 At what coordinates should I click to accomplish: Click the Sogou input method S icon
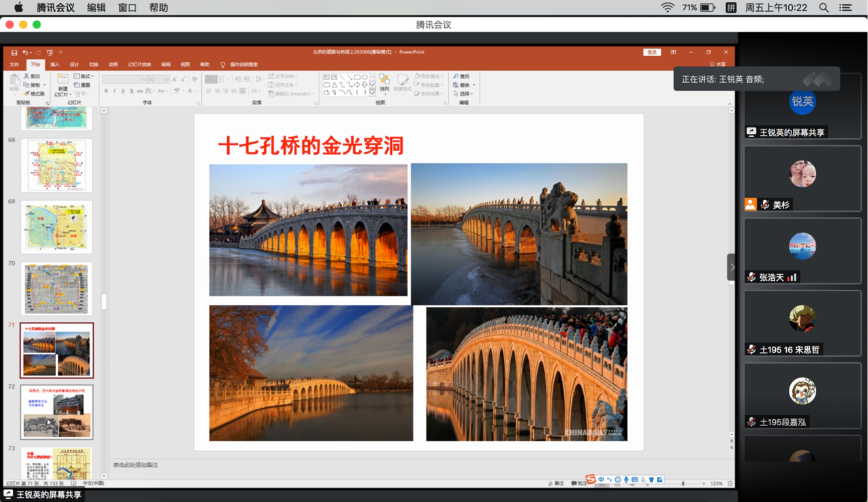point(591,479)
